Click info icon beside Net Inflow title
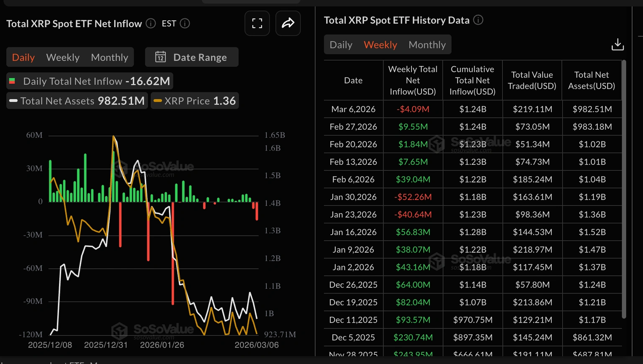Viewport: 643px width, 364px height. pos(151,23)
